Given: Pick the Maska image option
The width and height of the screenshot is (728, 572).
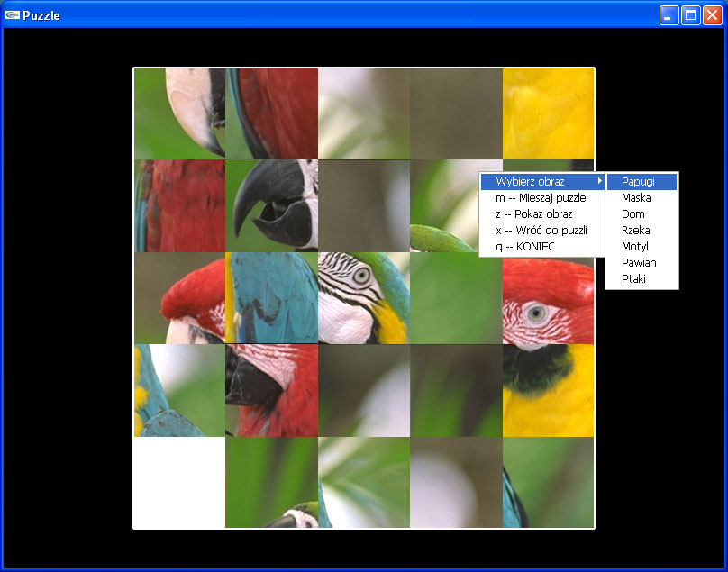Looking at the screenshot, I should click(642, 198).
